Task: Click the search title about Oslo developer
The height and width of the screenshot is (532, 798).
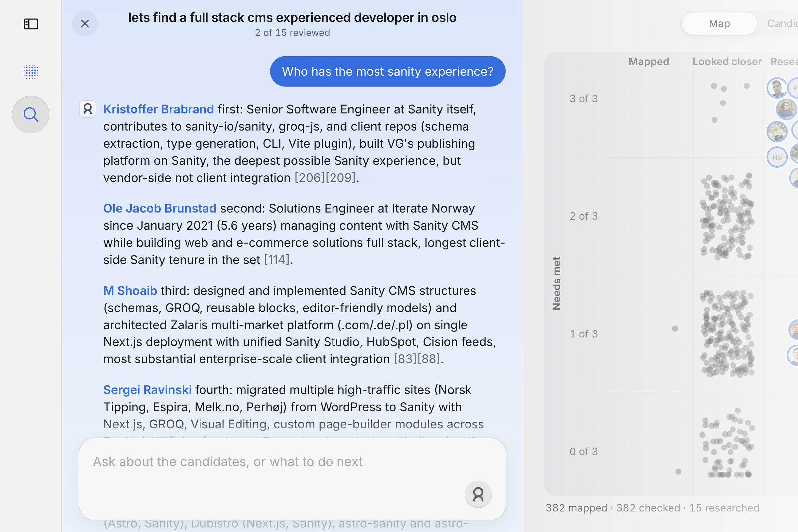Action: [x=292, y=17]
